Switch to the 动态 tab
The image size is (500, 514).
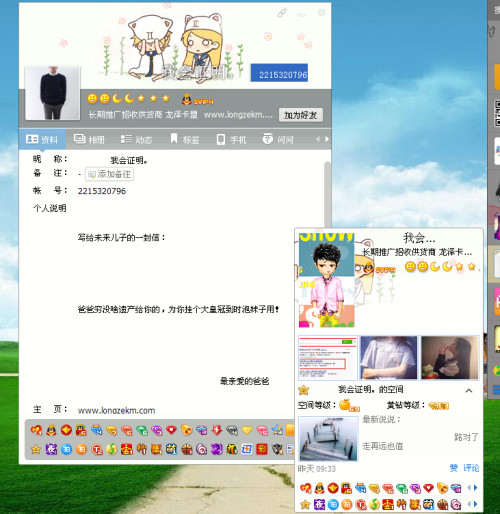[137, 139]
